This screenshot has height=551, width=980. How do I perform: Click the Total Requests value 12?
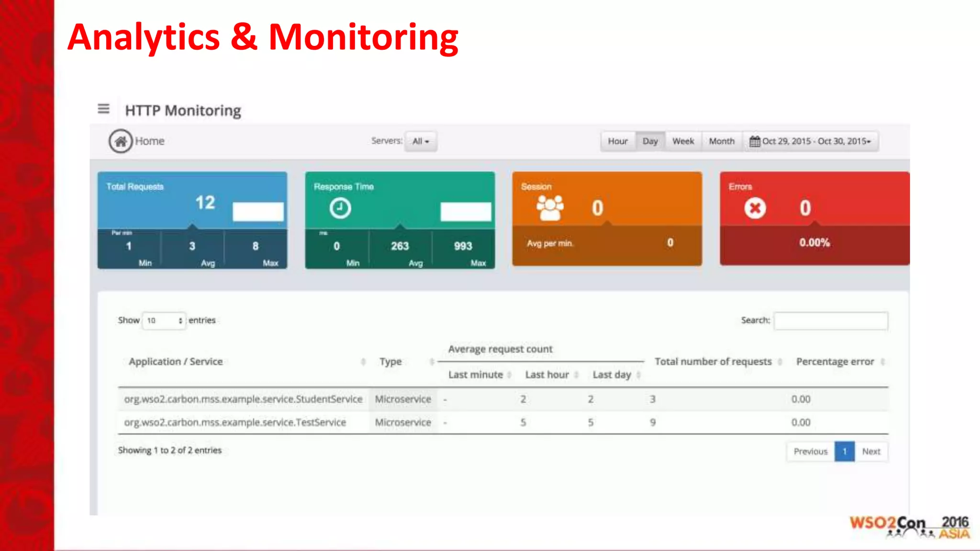pyautogui.click(x=205, y=203)
